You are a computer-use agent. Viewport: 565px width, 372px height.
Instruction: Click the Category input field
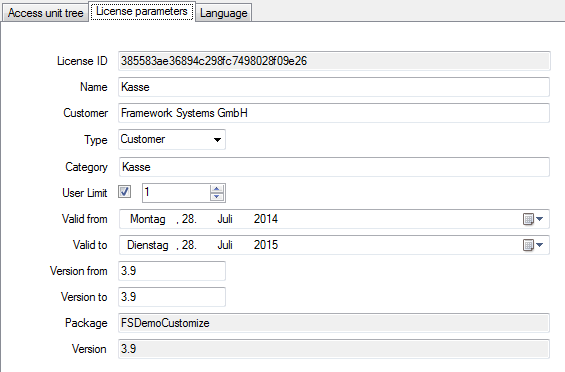coord(334,167)
